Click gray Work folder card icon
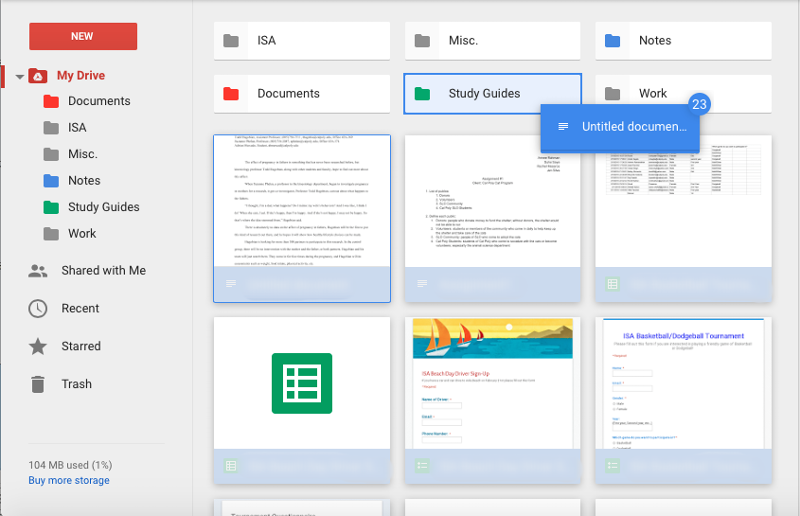 (x=612, y=94)
